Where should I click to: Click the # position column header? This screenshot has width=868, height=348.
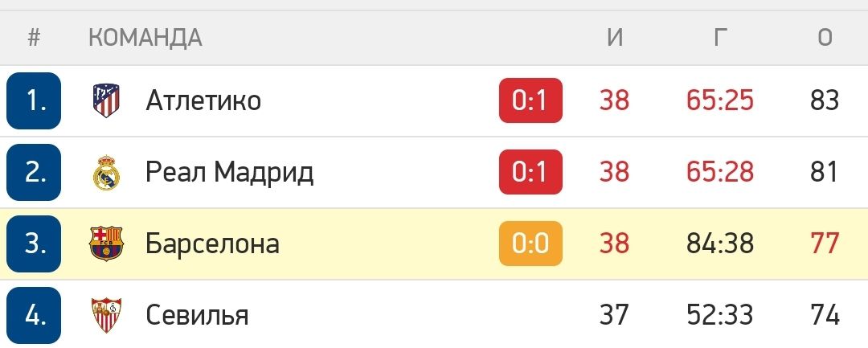coord(34,37)
